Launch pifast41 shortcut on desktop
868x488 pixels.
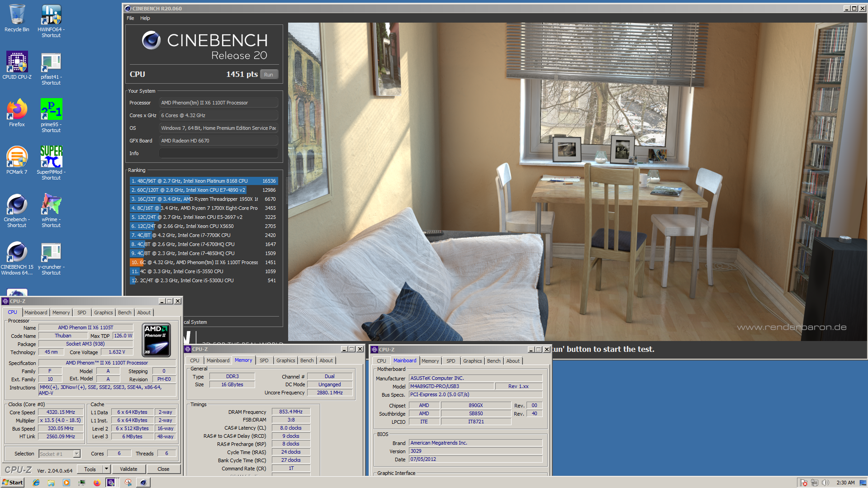[x=51, y=69]
